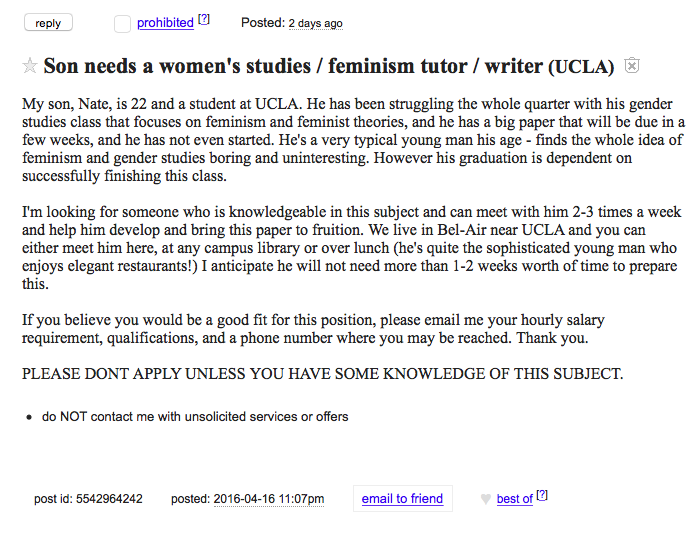Tick the prohibited flag checkbox
This screenshot has height=537, width=698.
click(122, 24)
